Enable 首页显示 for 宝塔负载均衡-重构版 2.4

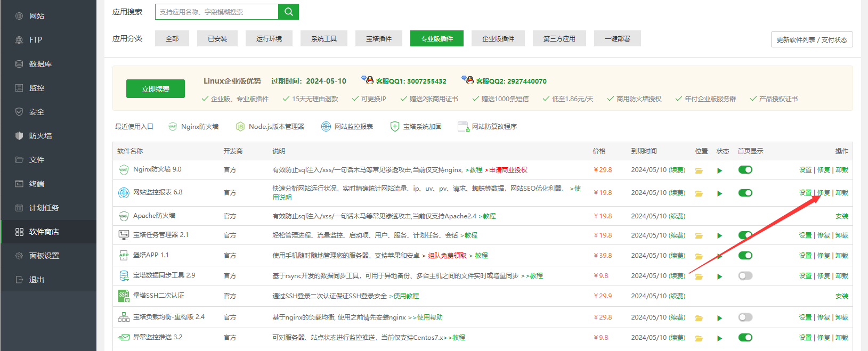(x=745, y=317)
